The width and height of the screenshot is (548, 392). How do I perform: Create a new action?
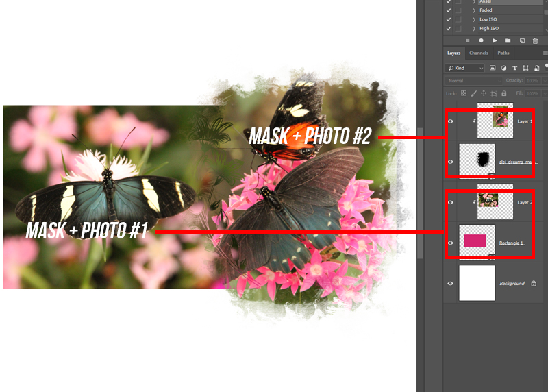[522, 40]
